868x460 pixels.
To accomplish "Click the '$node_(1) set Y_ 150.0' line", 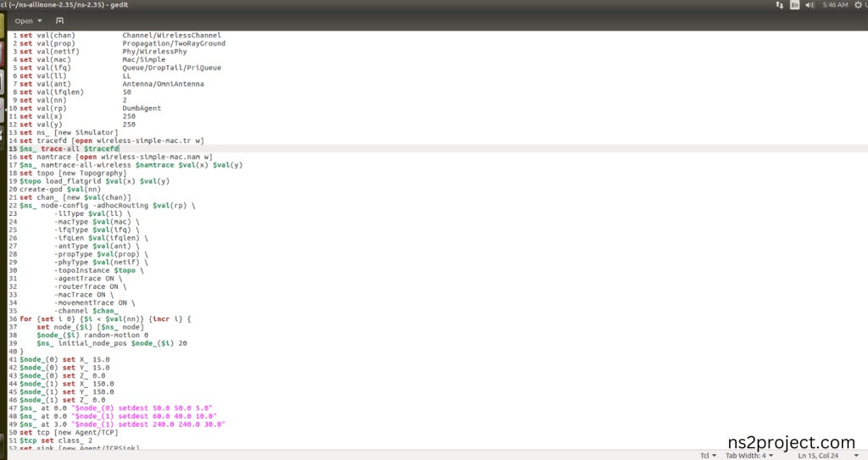I will [67, 392].
